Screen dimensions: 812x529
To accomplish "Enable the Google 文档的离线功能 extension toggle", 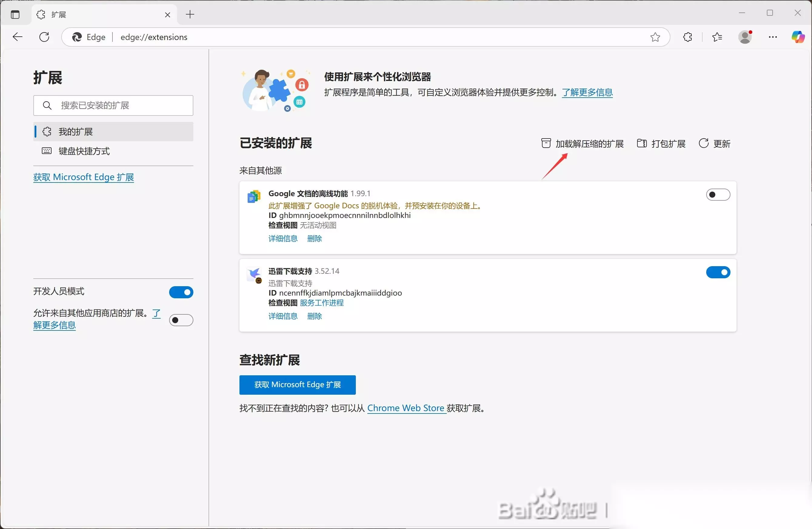I will click(x=718, y=195).
